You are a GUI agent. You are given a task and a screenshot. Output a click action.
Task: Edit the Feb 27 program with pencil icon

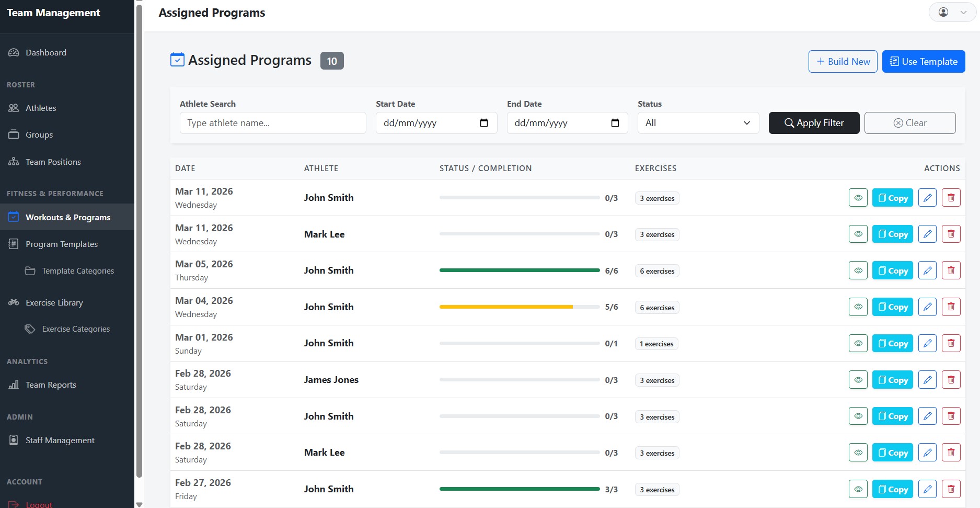click(x=927, y=489)
